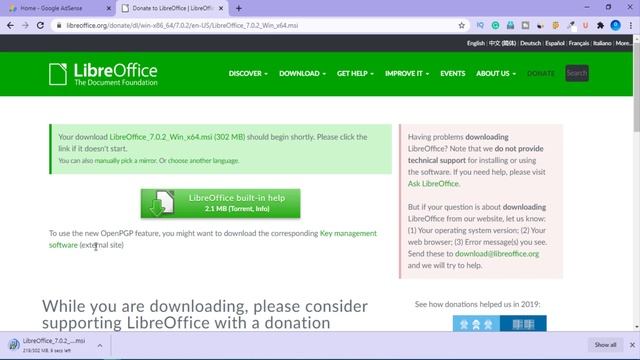The height and width of the screenshot is (360, 640).
Task: Click the 'choose another language' link
Action: pyautogui.click(x=203, y=161)
